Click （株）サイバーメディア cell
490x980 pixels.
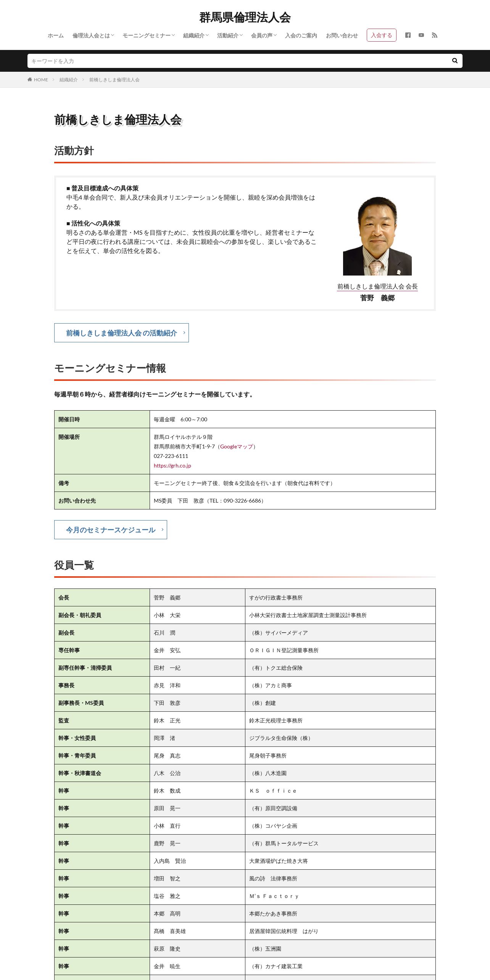(340, 633)
